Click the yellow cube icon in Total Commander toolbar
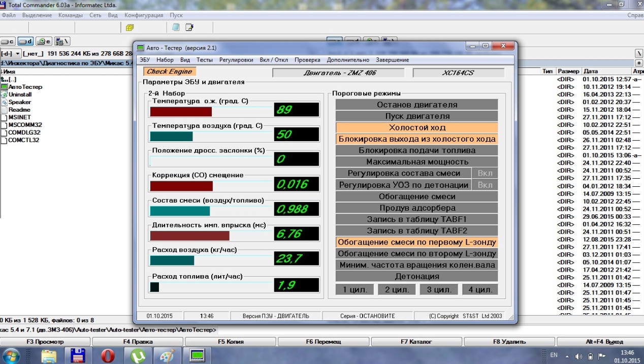Image resolution: width=644 pixels, height=364 pixels. pos(130,27)
